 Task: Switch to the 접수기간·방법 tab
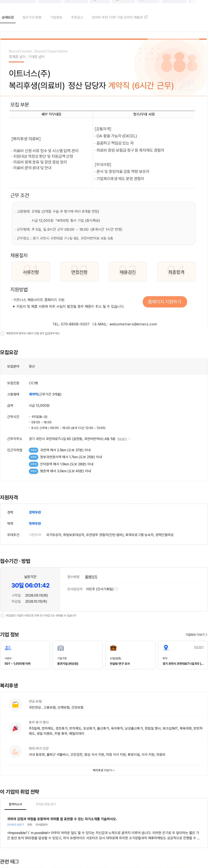pos(32,17)
